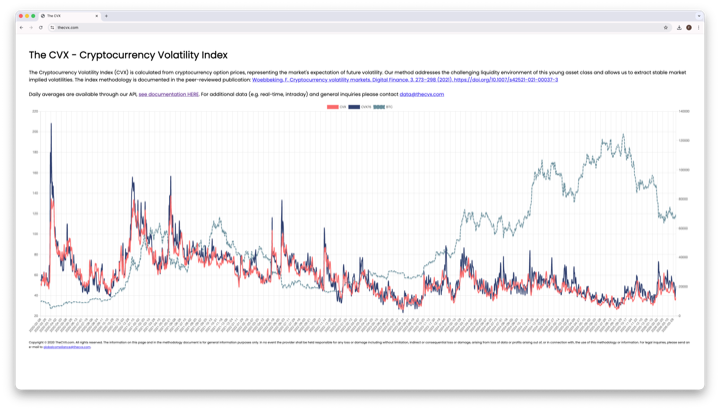The height and width of the screenshot is (410, 720).
Task: Click the footer legal email link
Action: tap(67, 347)
